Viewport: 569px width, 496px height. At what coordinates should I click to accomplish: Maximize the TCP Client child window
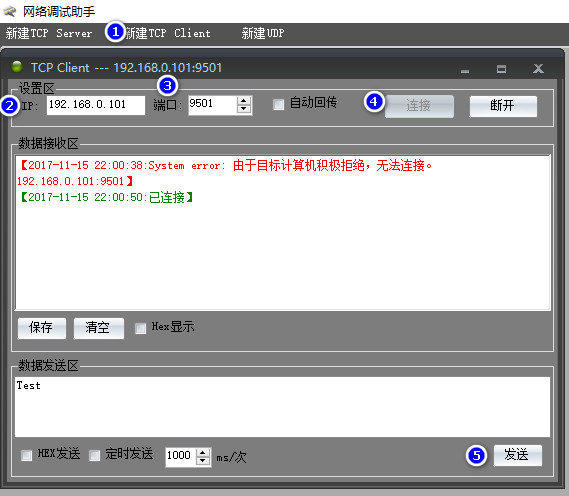501,69
